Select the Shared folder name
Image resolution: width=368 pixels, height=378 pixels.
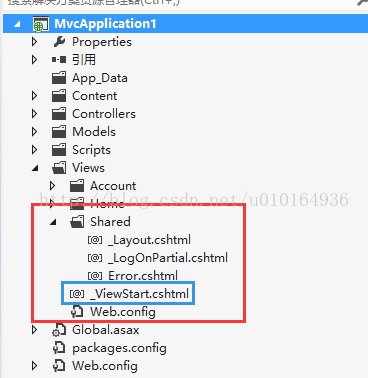pos(110,222)
